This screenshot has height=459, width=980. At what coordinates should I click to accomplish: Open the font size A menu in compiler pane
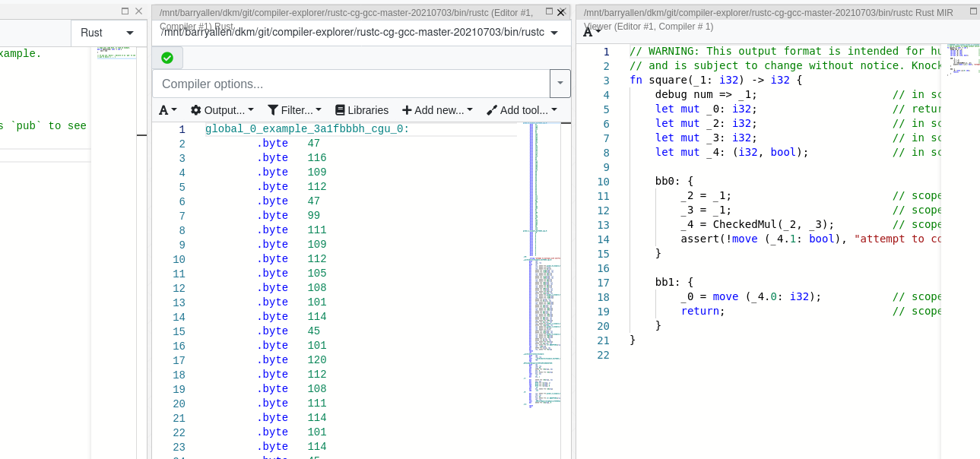[167, 109]
